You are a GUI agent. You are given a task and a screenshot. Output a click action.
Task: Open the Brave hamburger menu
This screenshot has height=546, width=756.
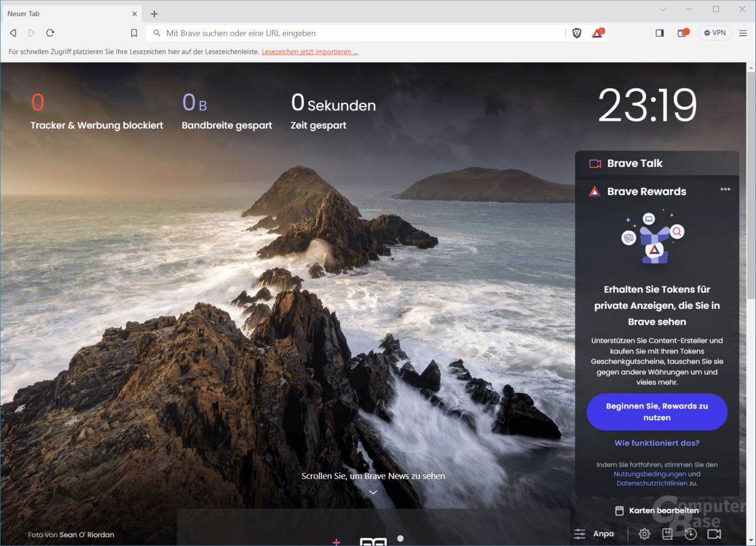pyautogui.click(x=742, y=33)
